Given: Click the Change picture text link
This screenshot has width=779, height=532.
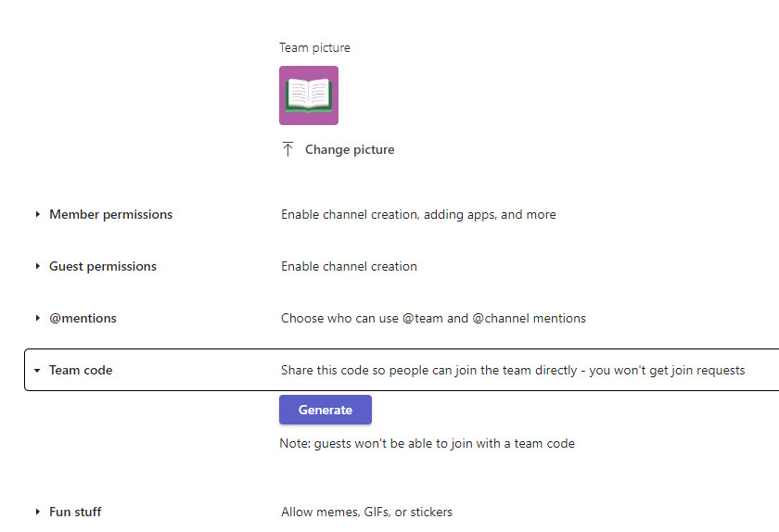Looking at the screenshot, I should click(x=350, y=150).
